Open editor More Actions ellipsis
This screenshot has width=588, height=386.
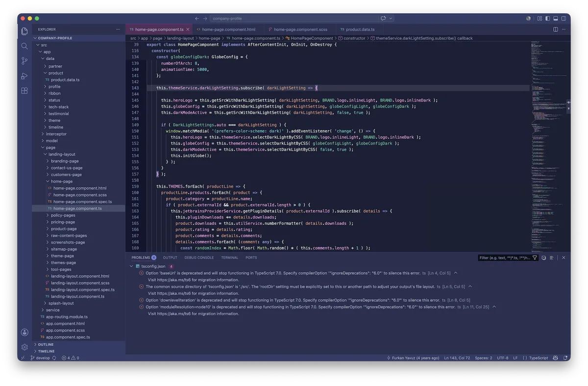pyautogui.click(x=563, y=29)
